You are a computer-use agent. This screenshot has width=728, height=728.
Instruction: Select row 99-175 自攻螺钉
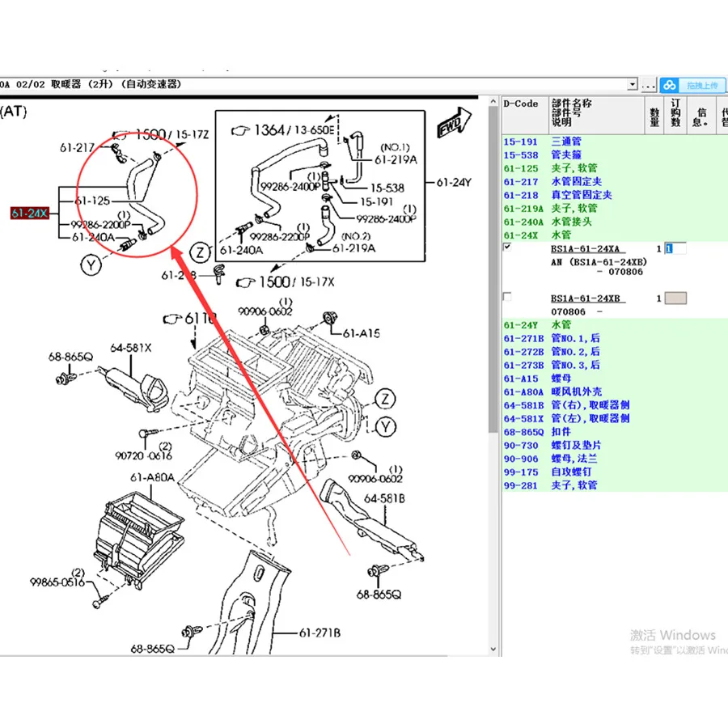(615, 472)
